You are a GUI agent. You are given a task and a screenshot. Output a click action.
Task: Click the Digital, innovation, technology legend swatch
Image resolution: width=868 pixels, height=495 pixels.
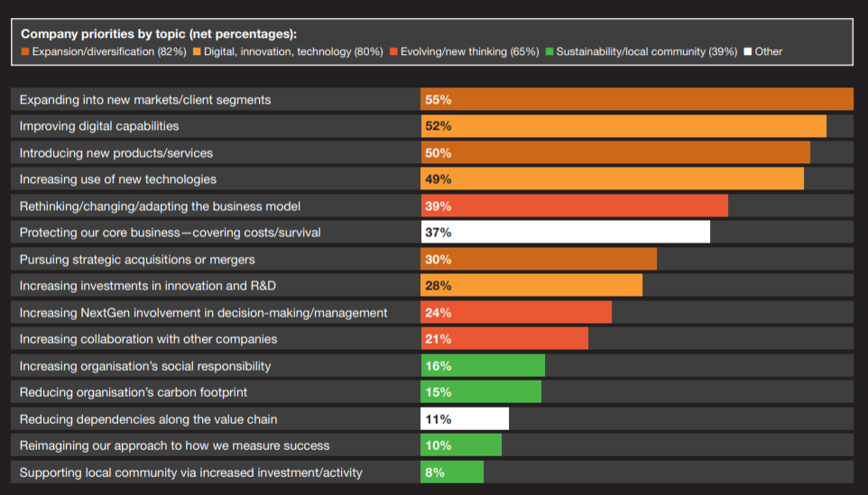coord(197,52)
